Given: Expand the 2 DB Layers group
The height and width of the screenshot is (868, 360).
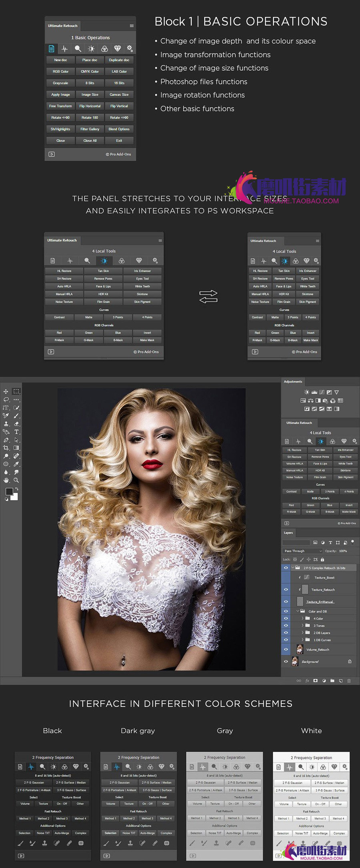Looking at the screenshot, I should coord(302,633).
